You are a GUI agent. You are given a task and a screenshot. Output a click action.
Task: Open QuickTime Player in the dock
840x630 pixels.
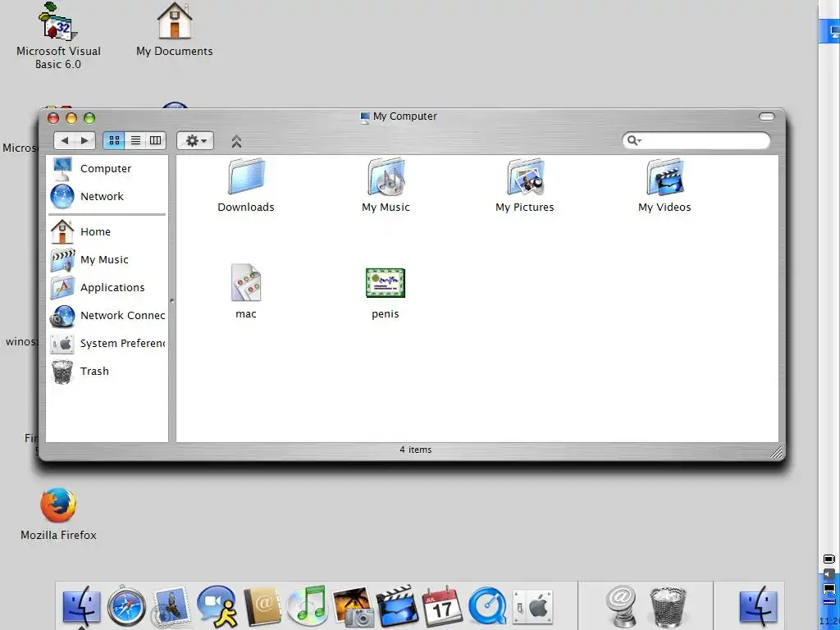click(487, 607)
